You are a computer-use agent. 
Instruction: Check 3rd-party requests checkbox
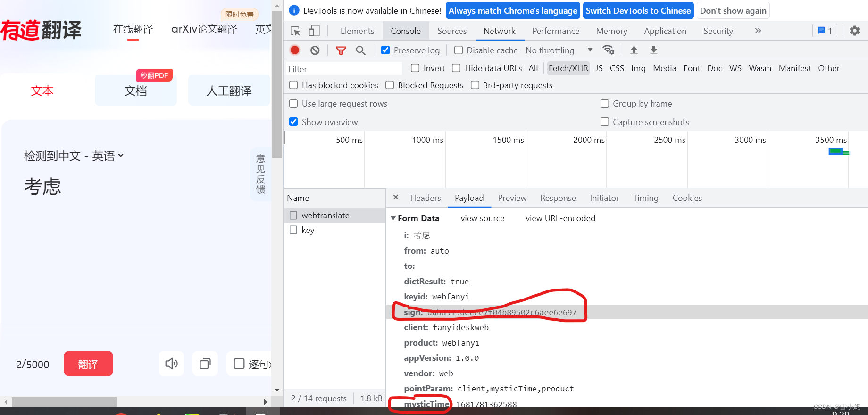click(x=475, y=85)
